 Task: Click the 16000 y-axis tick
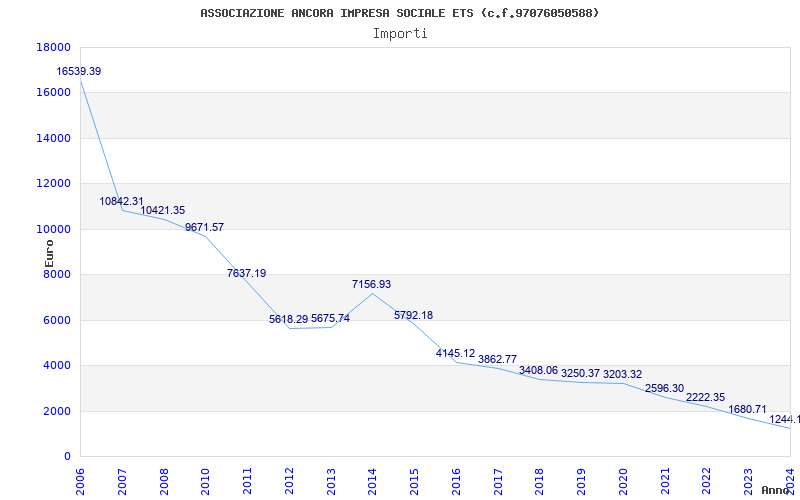coord(53,93)
